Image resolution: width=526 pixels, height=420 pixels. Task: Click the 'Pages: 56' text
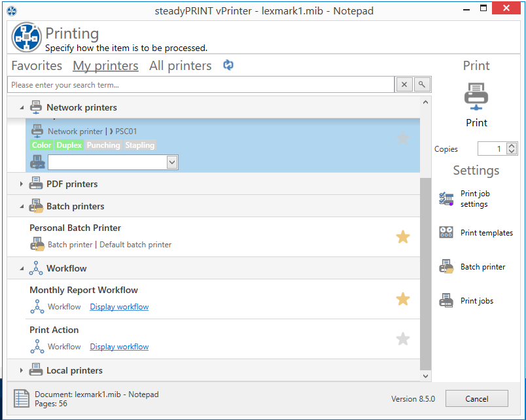(x=51, y=404)
